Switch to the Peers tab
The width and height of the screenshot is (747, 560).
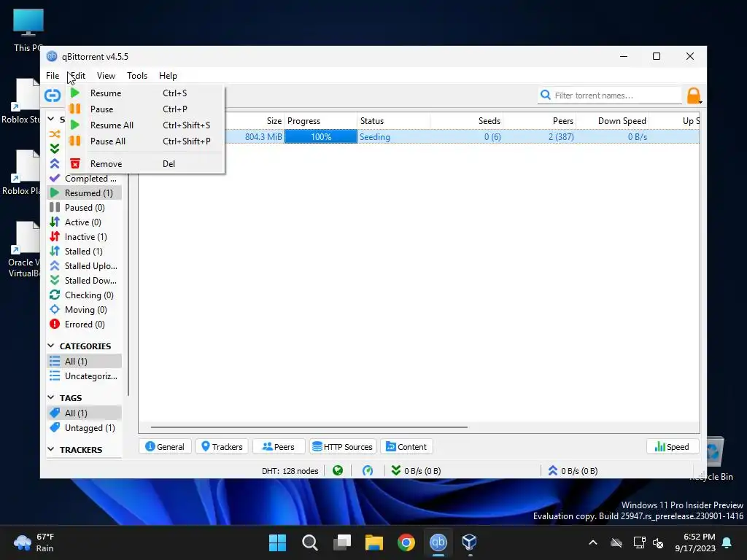coord(279,447)
